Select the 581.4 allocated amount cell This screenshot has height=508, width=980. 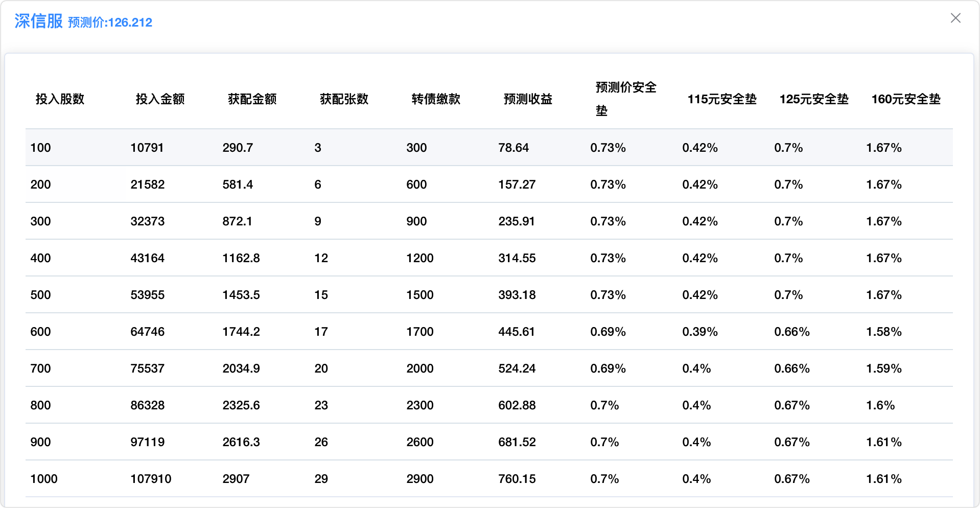(x=238, y=184)
